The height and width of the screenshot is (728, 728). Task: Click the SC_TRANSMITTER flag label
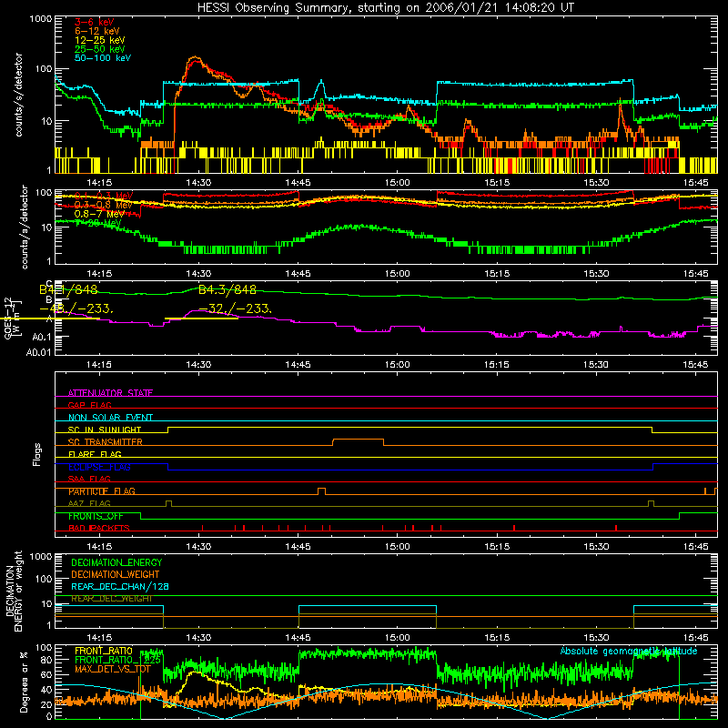click(106, 441)
